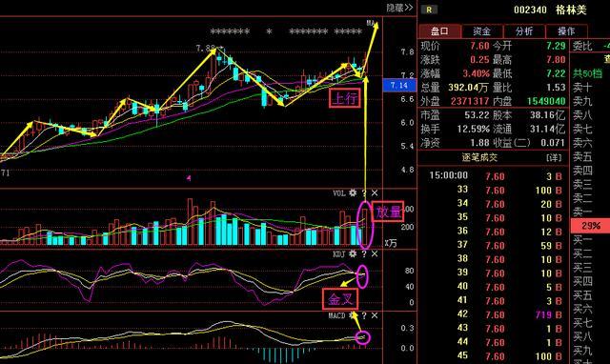Click 量比 1.53 value
The image size is (610, 364).
556,88
